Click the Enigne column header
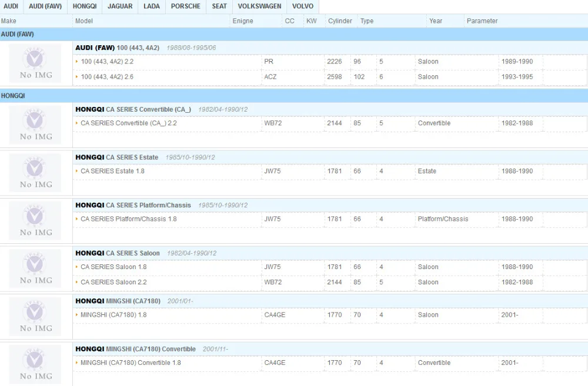This screenshot has width=588, height=386. [243, 21]
